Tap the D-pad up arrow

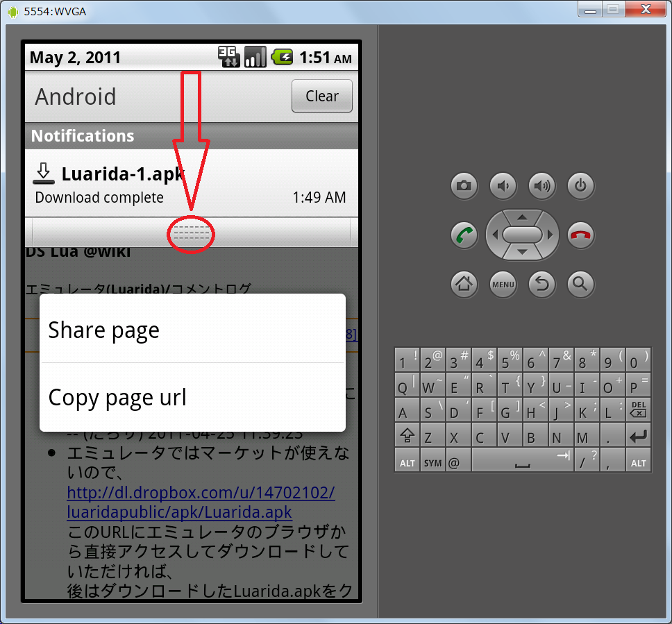tap(522, 217)
